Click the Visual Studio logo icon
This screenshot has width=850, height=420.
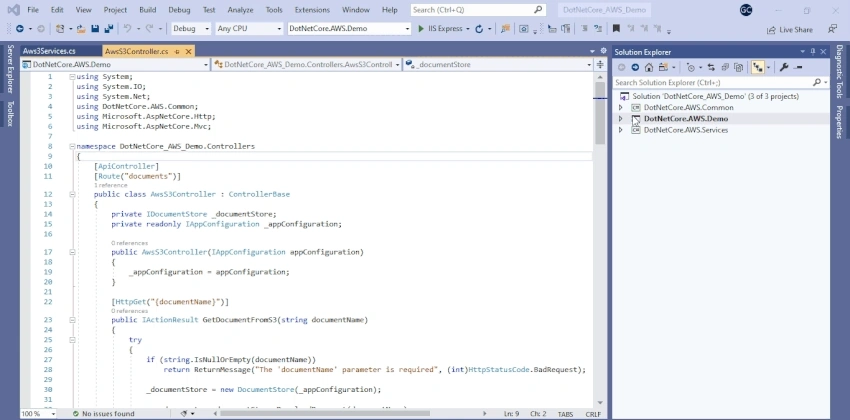(x=14, y=10)
